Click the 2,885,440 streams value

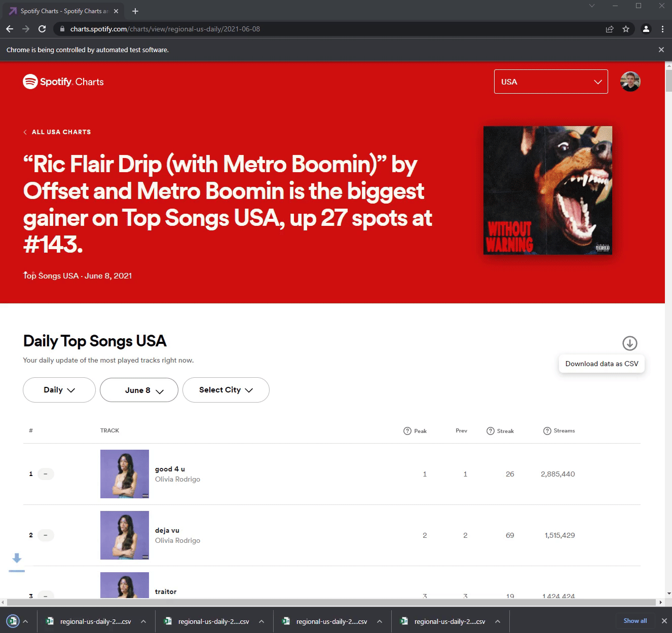click(557, 474)
